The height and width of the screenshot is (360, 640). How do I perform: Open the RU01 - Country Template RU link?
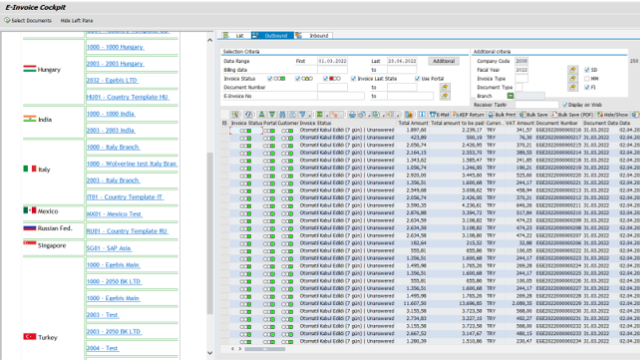pyautogui.click(x=127, y=231)
